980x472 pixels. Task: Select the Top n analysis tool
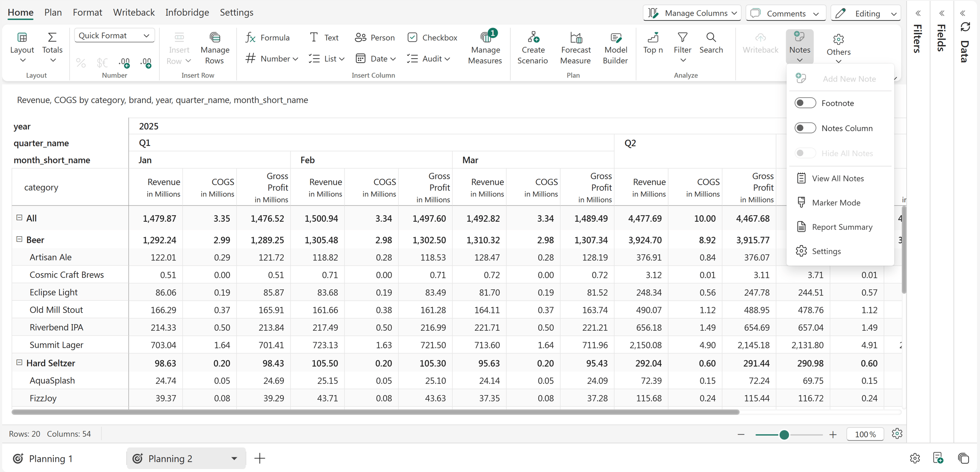click(653, 43)
